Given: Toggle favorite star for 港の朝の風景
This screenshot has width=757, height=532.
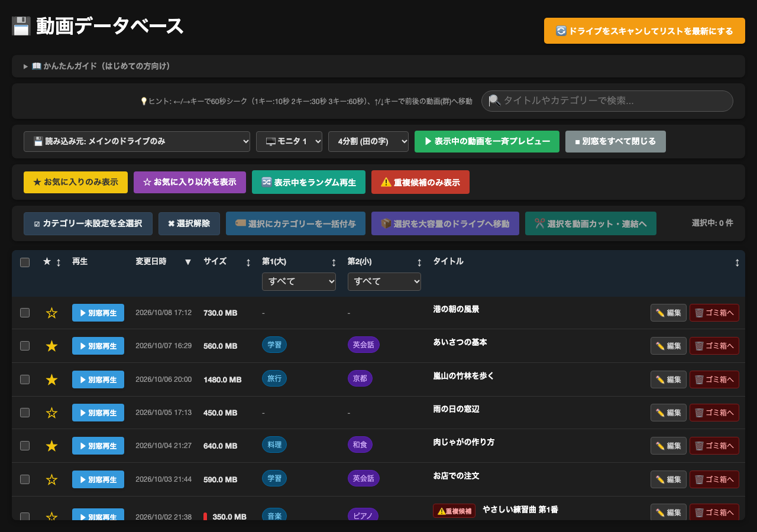Looking at the screenshot, I should pyautogui.click(x=51, y=313).
